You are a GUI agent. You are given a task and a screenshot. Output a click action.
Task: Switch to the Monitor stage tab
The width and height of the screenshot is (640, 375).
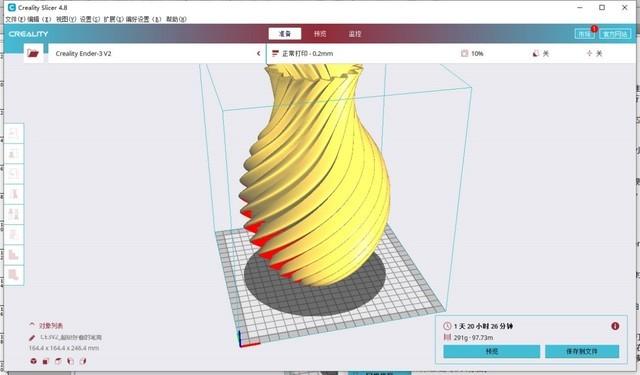(x=355, y=34)
